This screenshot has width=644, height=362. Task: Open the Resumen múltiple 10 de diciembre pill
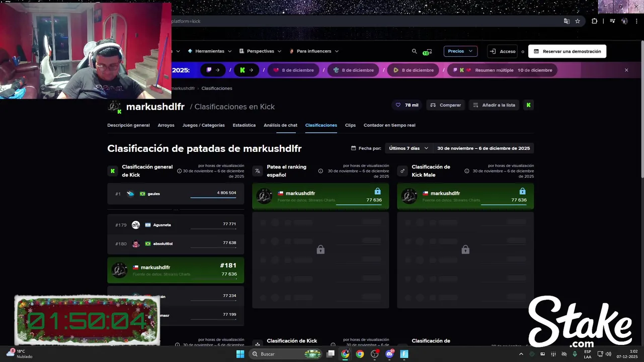tap(503, 70)
